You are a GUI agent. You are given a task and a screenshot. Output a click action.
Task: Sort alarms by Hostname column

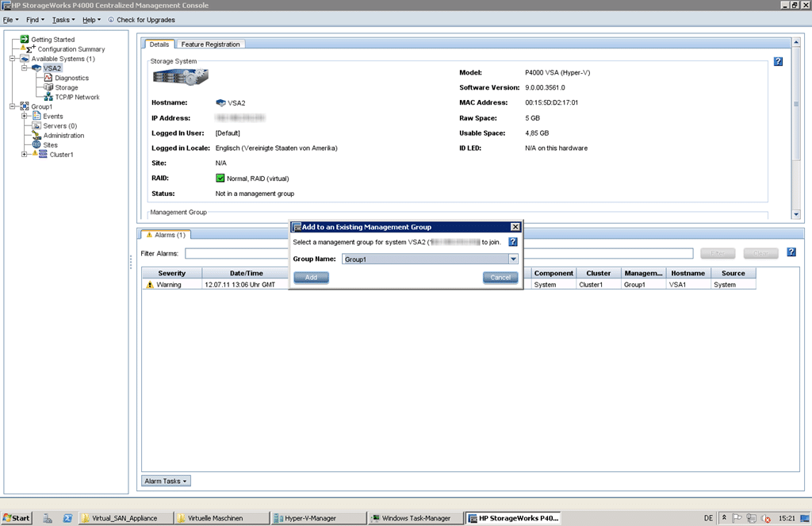coord(688,273)
